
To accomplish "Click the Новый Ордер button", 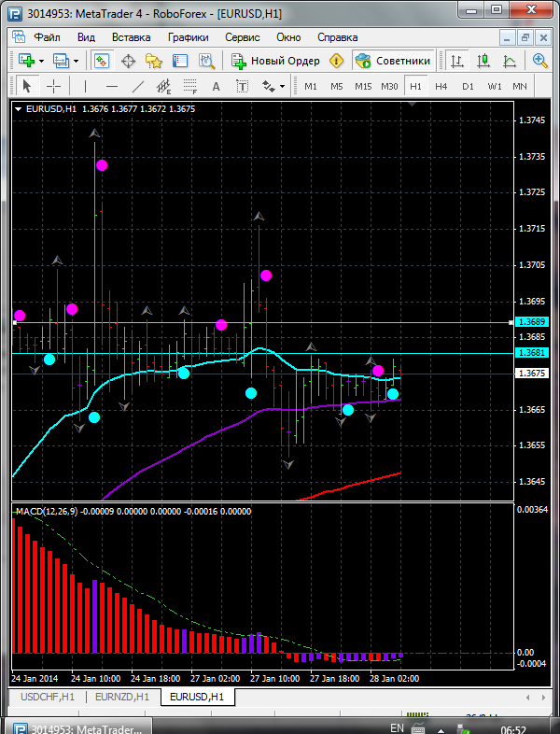I will [276, 61].
